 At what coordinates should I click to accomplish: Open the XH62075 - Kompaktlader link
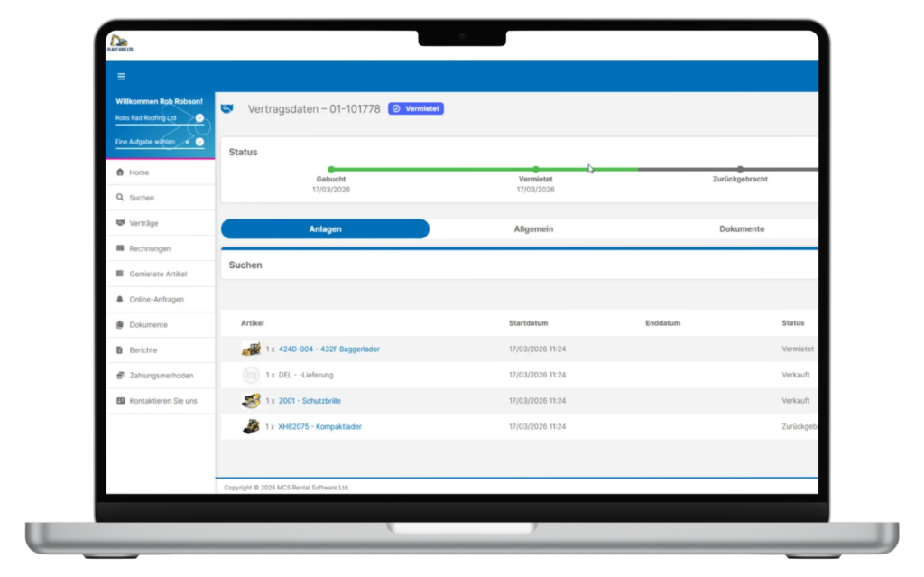tap(319, 426)
